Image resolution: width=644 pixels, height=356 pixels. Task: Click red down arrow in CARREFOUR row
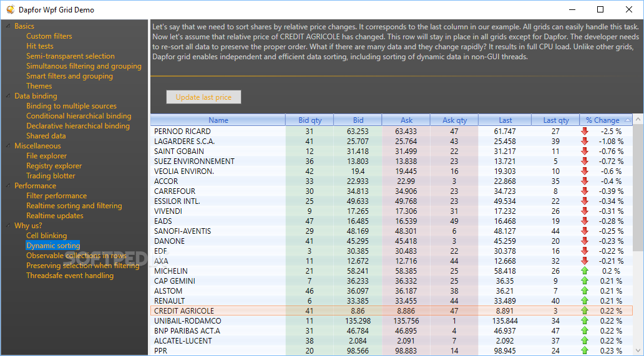(585, 191)
